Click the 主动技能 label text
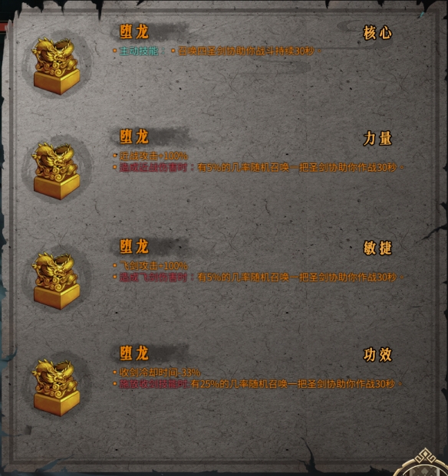The width and height of the screenshot is (448, 476). 139,51
